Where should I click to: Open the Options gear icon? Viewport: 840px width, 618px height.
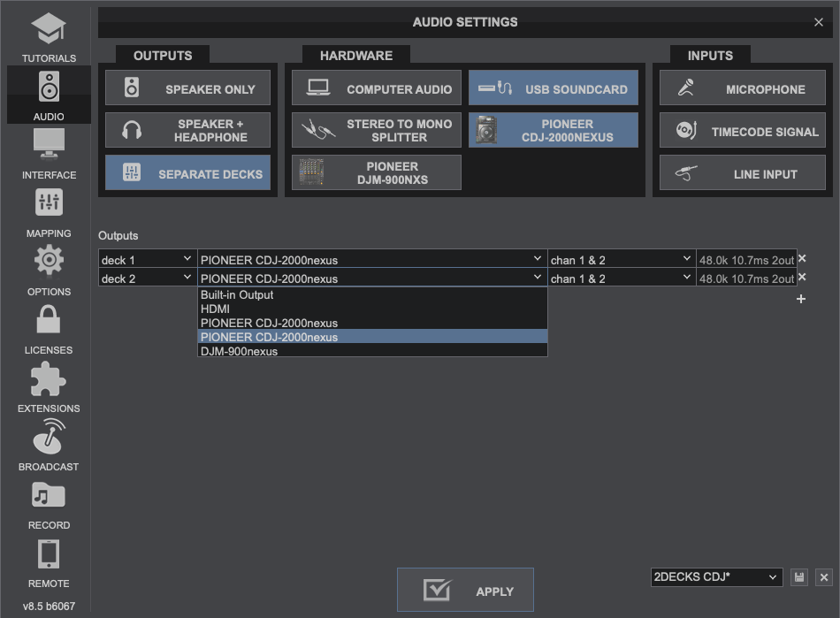click(x=49, y=260)
